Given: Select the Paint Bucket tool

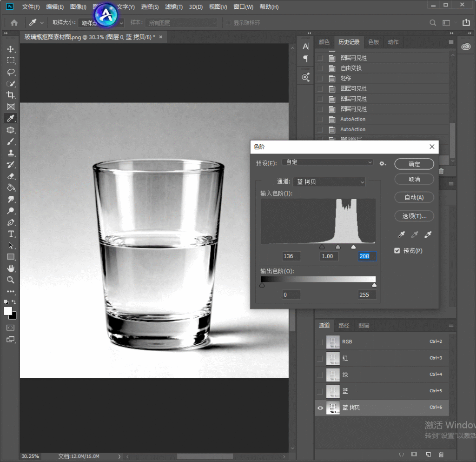Looking at the screenshot, I should click(11, 187).
